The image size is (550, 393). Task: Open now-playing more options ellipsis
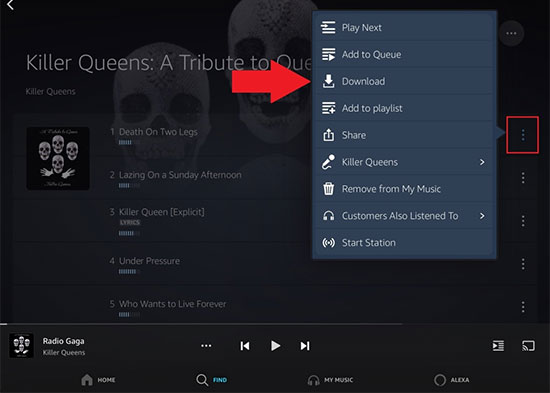click(x=206, y=346)
